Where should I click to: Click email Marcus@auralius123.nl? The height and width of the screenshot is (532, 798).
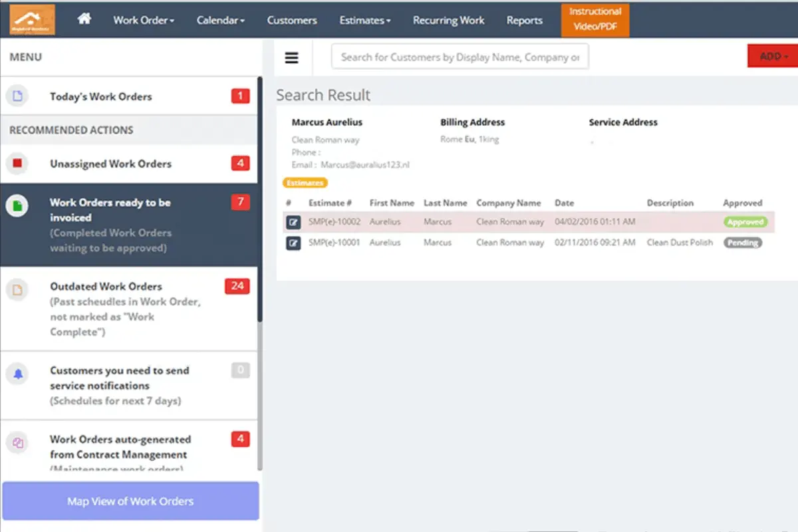tap(365, 165)
